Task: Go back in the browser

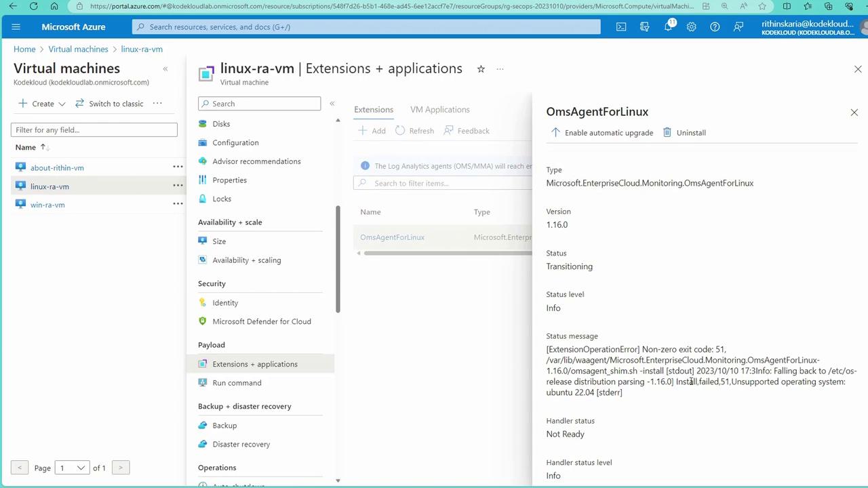Action: [x=13, y=6]
